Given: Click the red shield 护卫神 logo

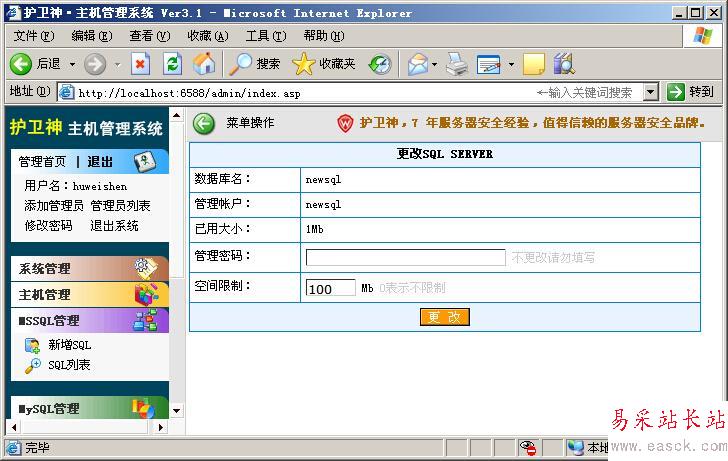Looking at the screenshot, I should [345, 123].
